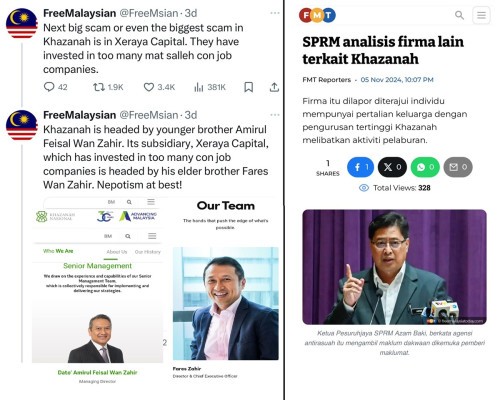Bookmark the first FreeMalaysian tweet
The height and width of the screenshot is (400, 500).
point(248,87)
